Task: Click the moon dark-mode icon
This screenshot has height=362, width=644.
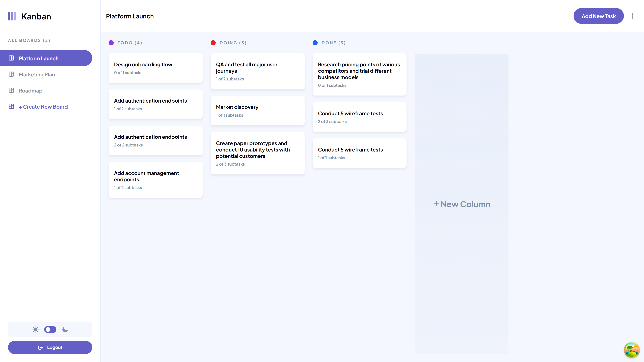Action: (65, 329)
